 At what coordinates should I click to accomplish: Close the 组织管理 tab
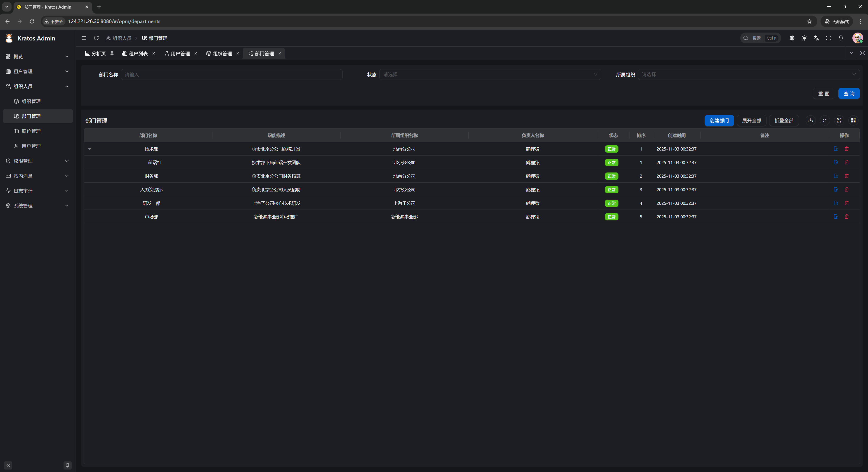pyautogui.click(x=238, y=54)
